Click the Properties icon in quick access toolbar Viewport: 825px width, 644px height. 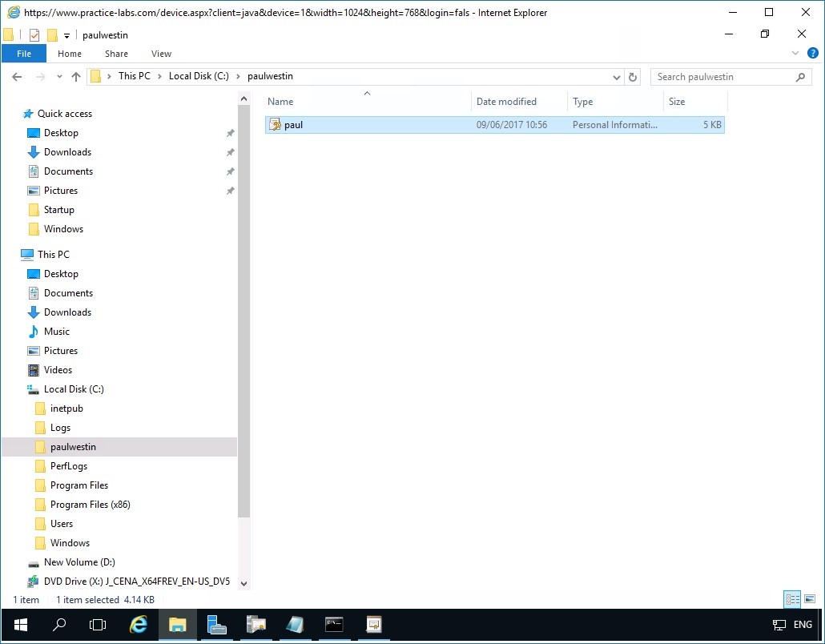(34, 35)
